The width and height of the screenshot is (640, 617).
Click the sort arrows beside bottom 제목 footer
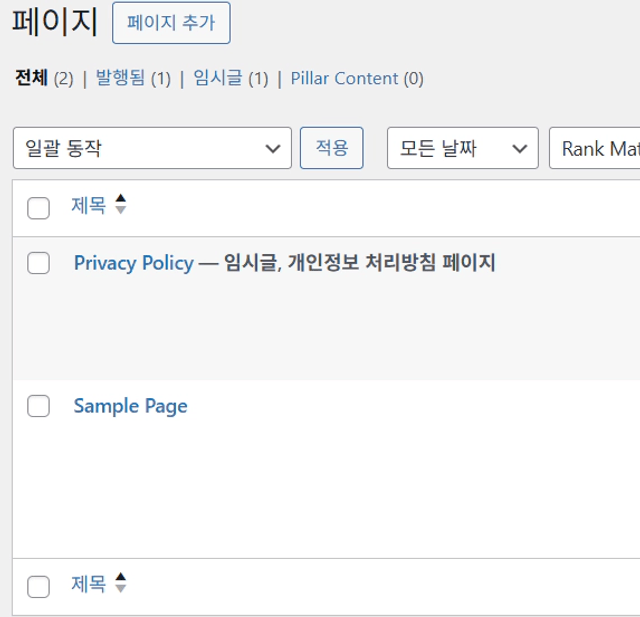[x=121, y=584]
